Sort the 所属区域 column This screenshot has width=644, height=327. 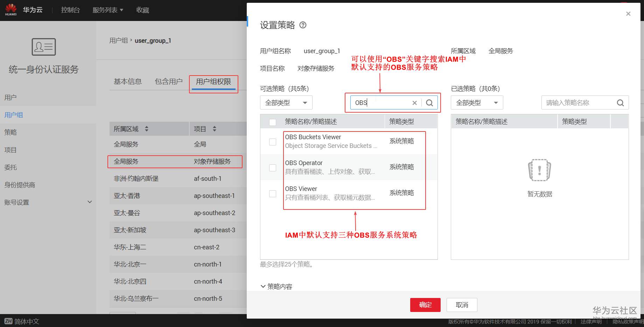coord(147,129)
